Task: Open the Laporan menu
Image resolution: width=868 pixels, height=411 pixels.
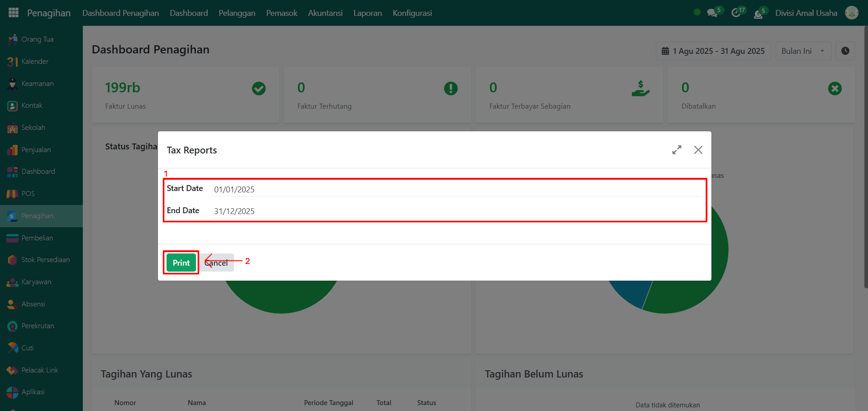Action: (x=367, y=13)
